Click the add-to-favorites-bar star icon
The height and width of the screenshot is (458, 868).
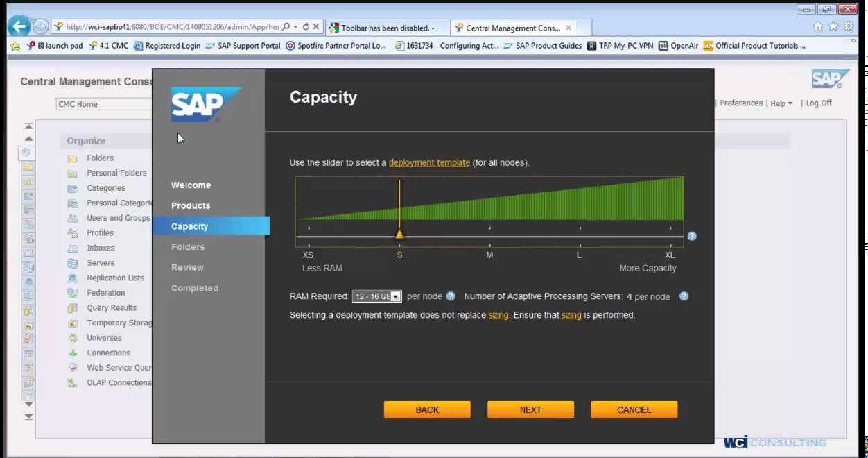[15, 46]
